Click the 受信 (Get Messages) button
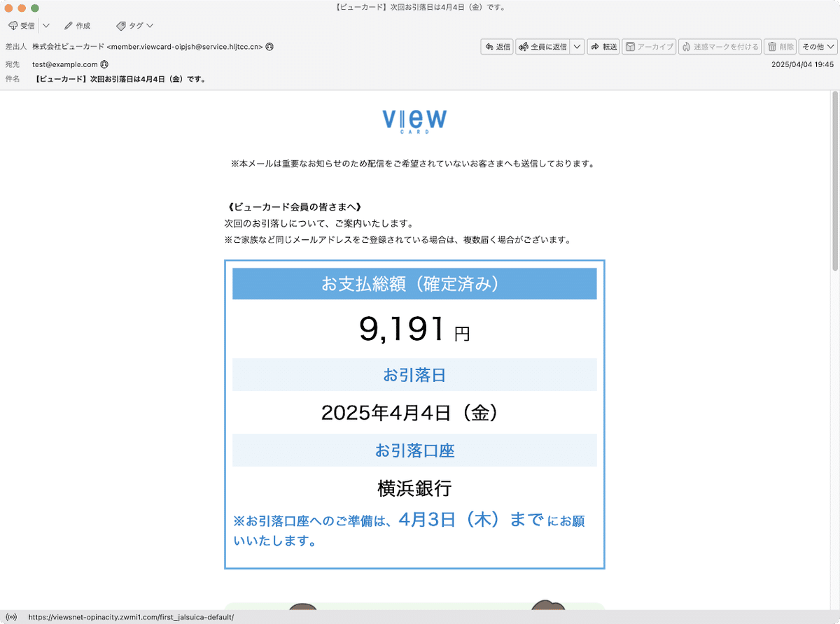 coord(22,26)
